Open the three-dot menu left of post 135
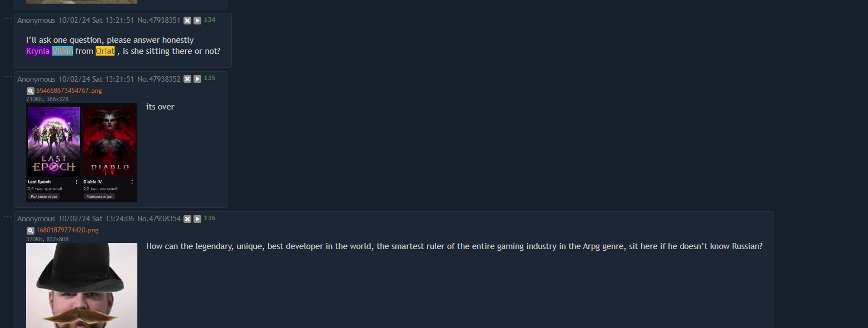The height and width of the screenshot is (328, 868). [8, 77]
